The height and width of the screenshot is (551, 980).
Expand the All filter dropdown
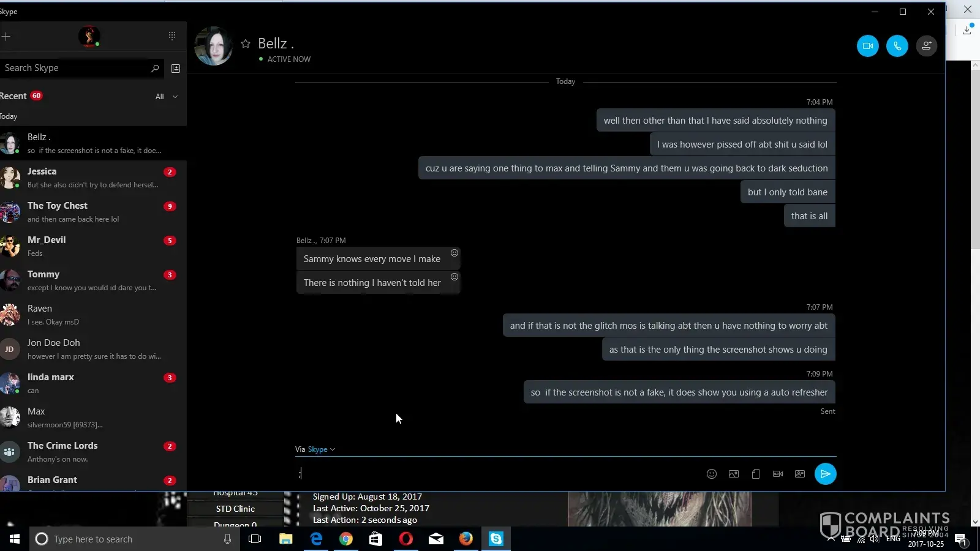point(167,97)
